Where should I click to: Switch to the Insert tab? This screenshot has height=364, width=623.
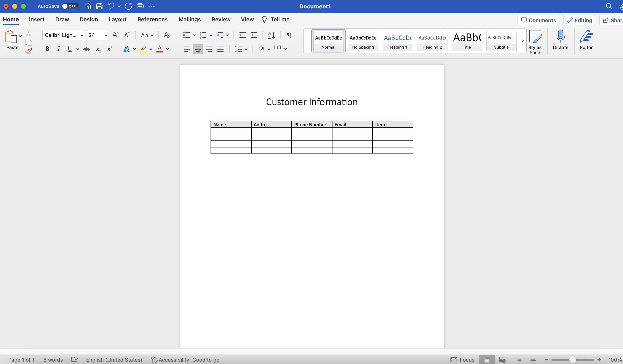37,19
